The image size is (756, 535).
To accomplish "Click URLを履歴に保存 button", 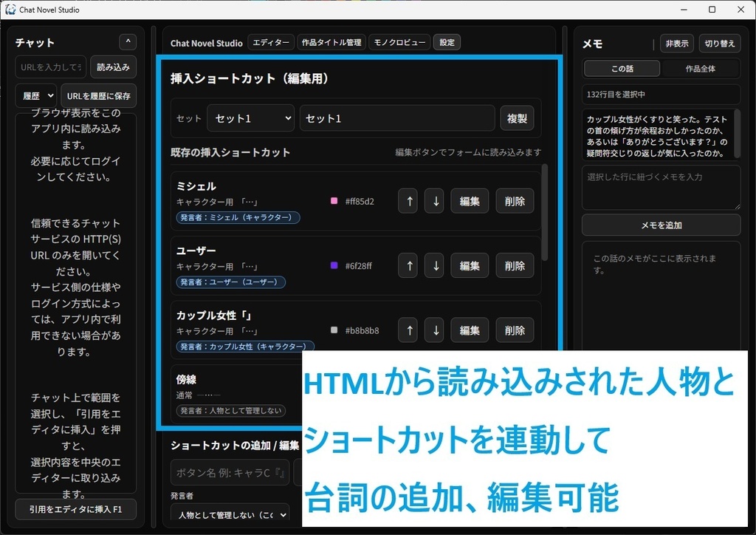I will click(x=98, y=95).
